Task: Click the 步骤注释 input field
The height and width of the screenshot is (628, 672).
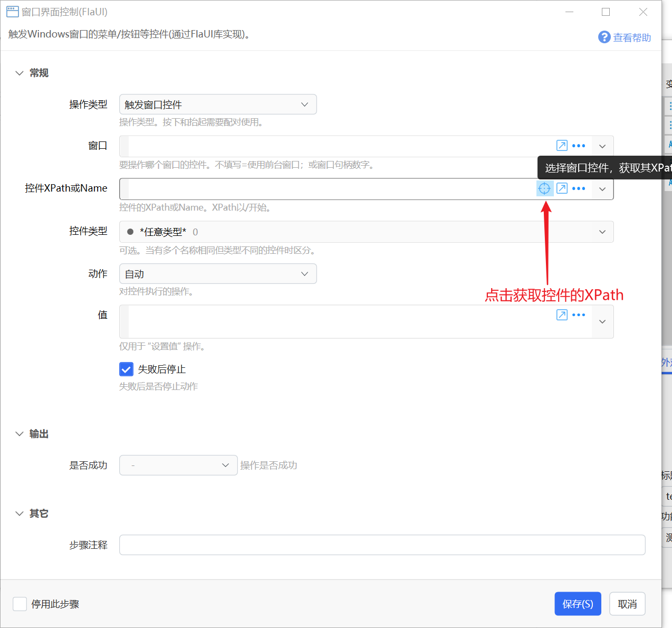Action: (x=382, y=545)
